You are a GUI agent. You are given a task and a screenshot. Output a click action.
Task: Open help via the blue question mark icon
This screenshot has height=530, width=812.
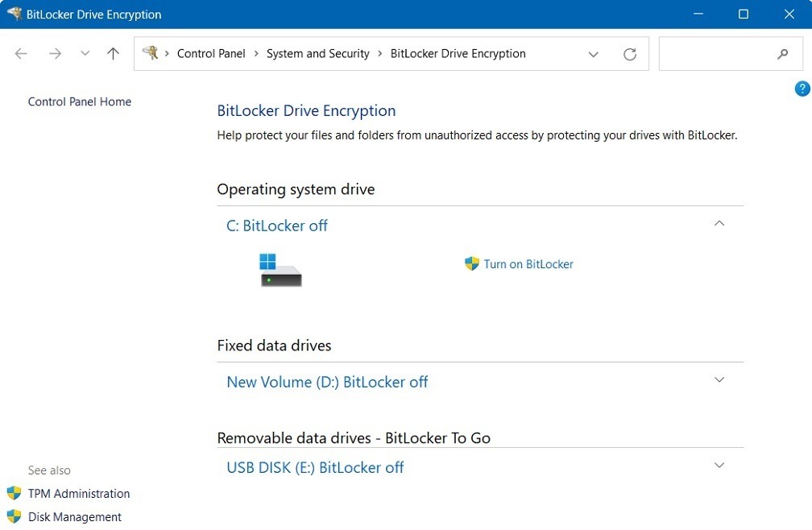[x=802, y=89]
